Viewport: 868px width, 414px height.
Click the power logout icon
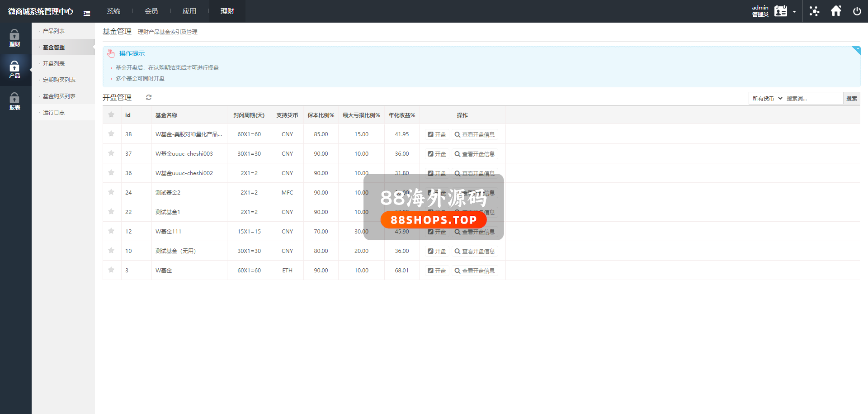[857, 11]
